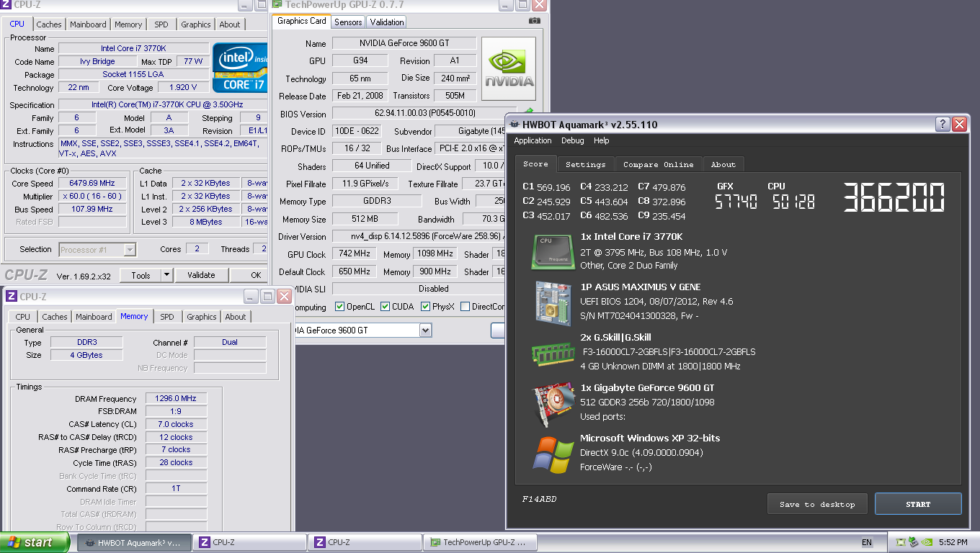Screen dimensions: 980x553
Task: Switch to the Settings tab in Aquamark
Action: (x=585, y=165)
